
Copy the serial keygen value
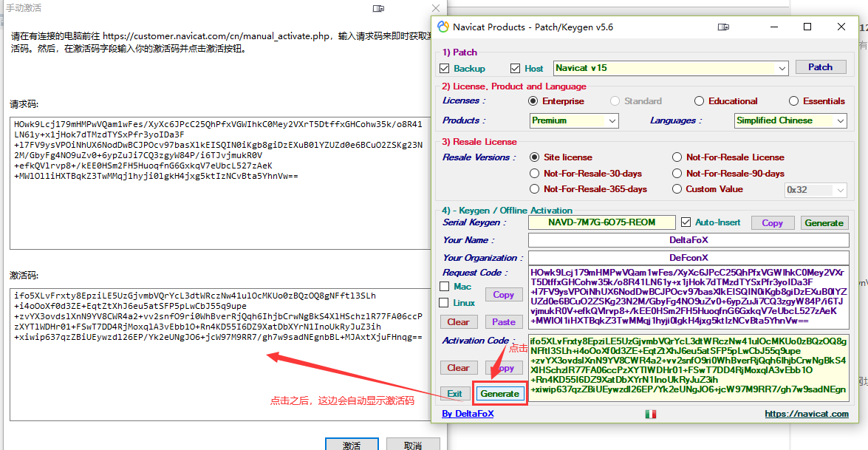point(772,222)
